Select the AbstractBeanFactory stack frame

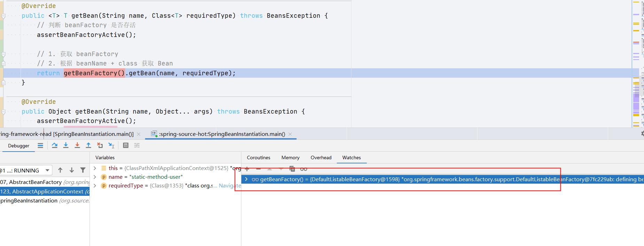click(45, 182)
